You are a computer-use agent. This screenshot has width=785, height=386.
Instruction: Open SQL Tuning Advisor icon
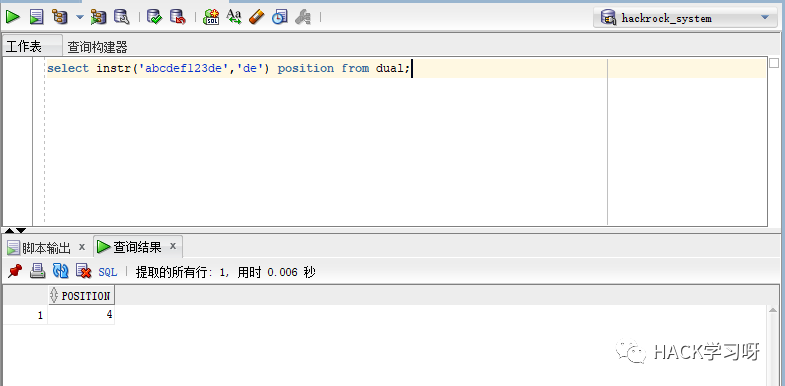click(x=121, y=17)
